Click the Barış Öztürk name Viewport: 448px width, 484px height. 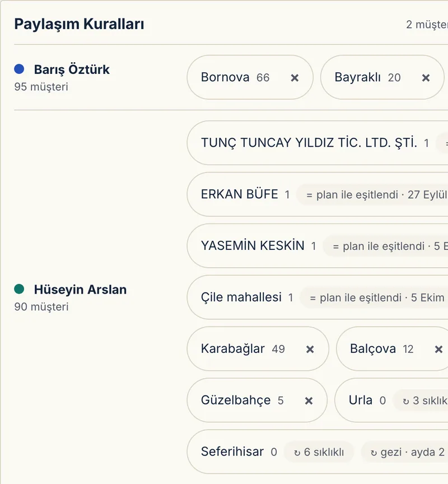click(72, 69)
